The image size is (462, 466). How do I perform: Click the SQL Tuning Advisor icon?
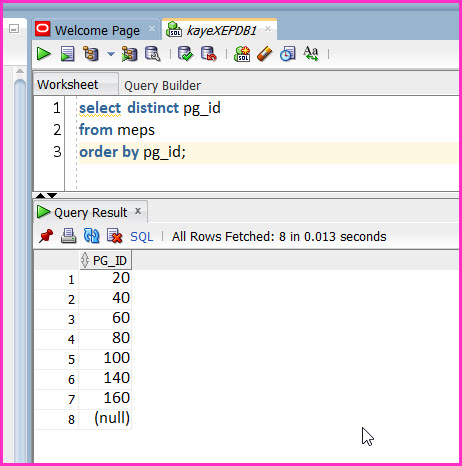152,54
